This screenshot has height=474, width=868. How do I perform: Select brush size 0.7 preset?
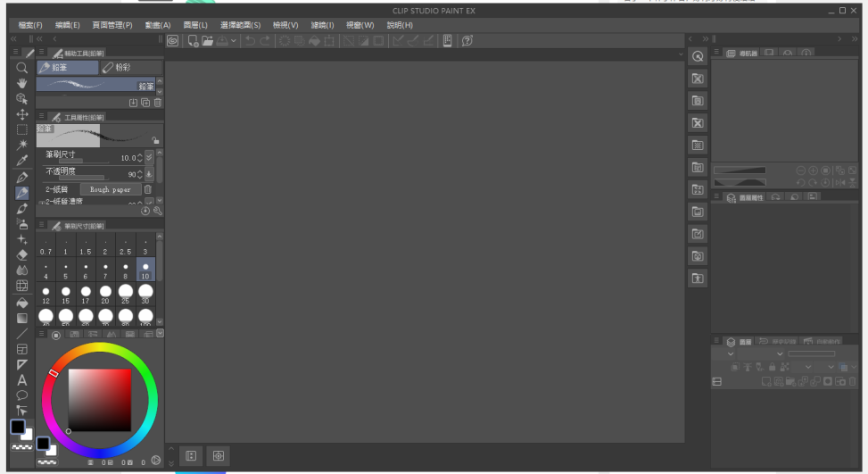pyautogui.click(x=46, y=245)
